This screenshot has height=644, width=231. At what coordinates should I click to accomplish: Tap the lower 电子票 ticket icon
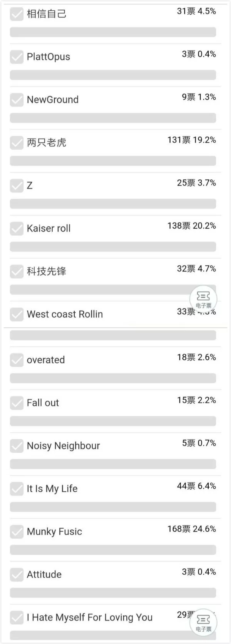click(x=203, y=622)
